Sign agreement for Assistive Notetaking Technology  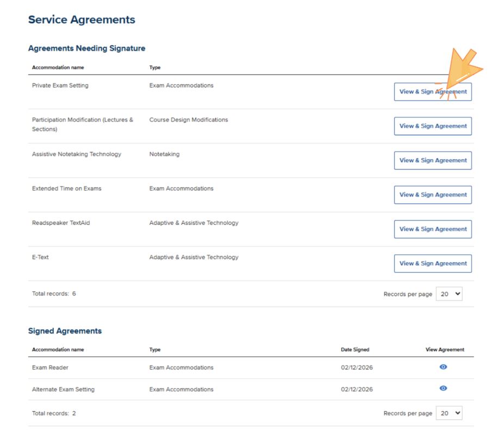point(433,161)
